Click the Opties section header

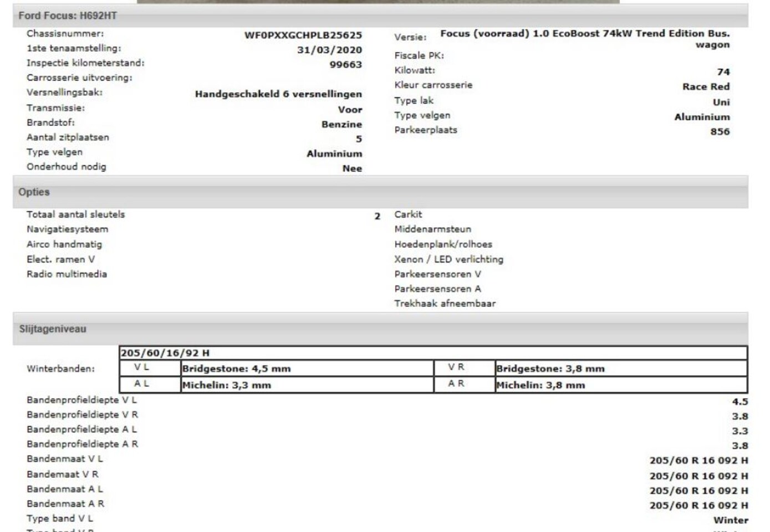click(34, 192)
